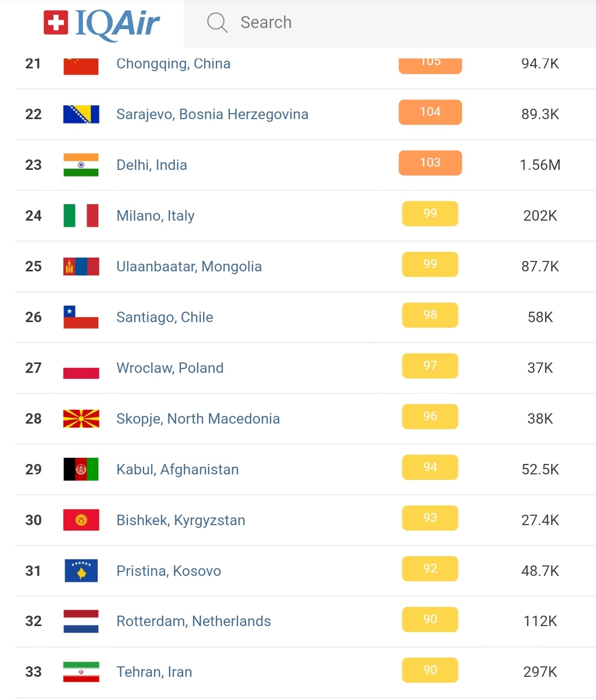Click the India flag icon
The image size is (596, 700).
(81, 165)
